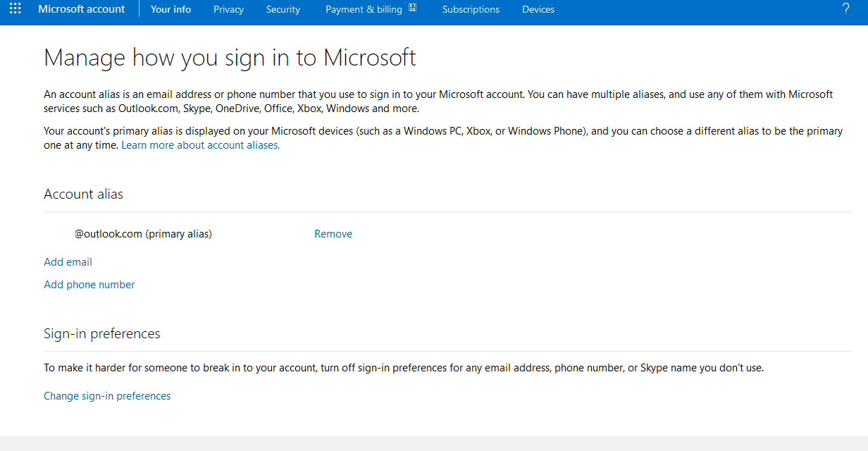
Task: Open the app launcher waffle icon
Action: (x=15, y=9)
